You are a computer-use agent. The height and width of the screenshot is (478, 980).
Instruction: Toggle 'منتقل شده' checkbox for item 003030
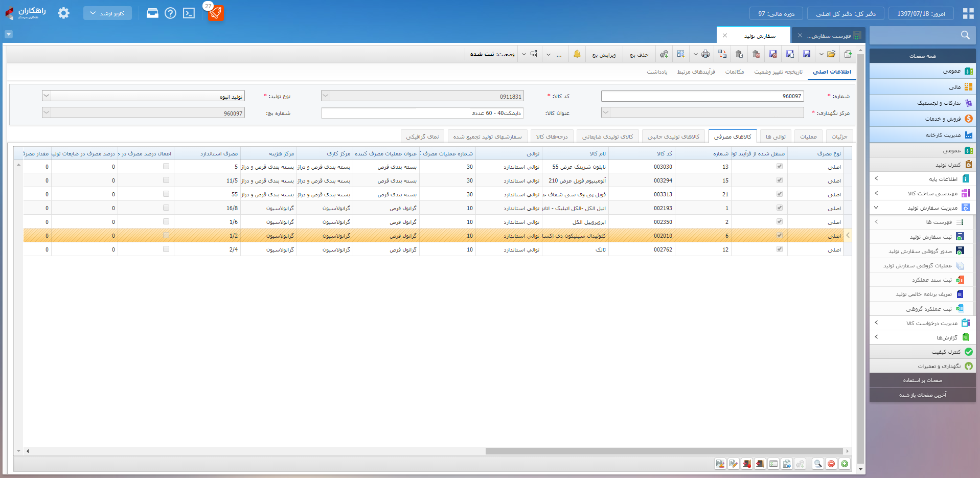pos(779,167)
